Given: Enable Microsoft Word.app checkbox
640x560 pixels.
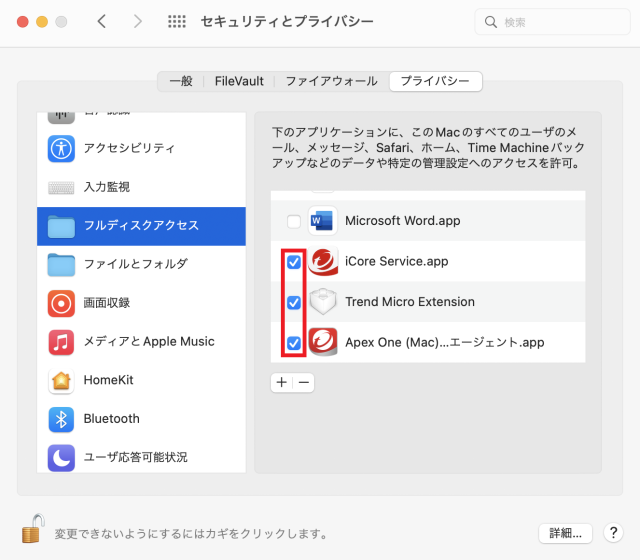Looking at the screenshot, I should (x=294, y=221).
